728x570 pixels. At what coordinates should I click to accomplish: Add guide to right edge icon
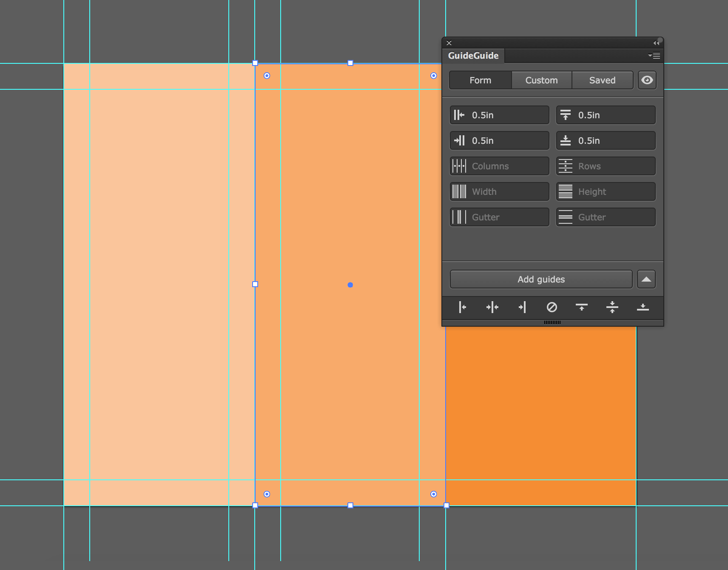point(523,307)
